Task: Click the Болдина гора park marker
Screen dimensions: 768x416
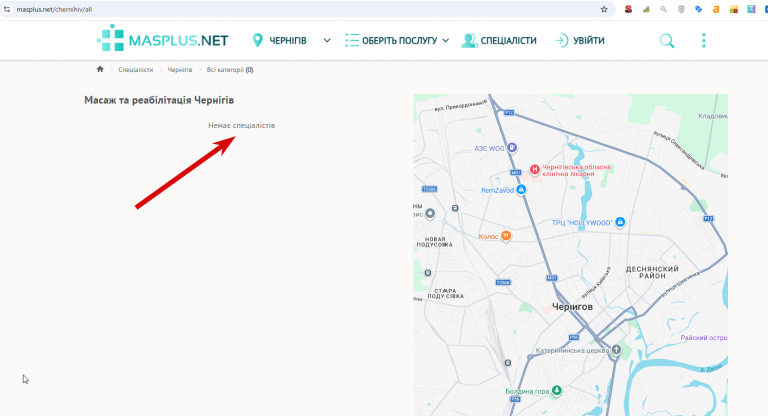Action: point(556,391)
